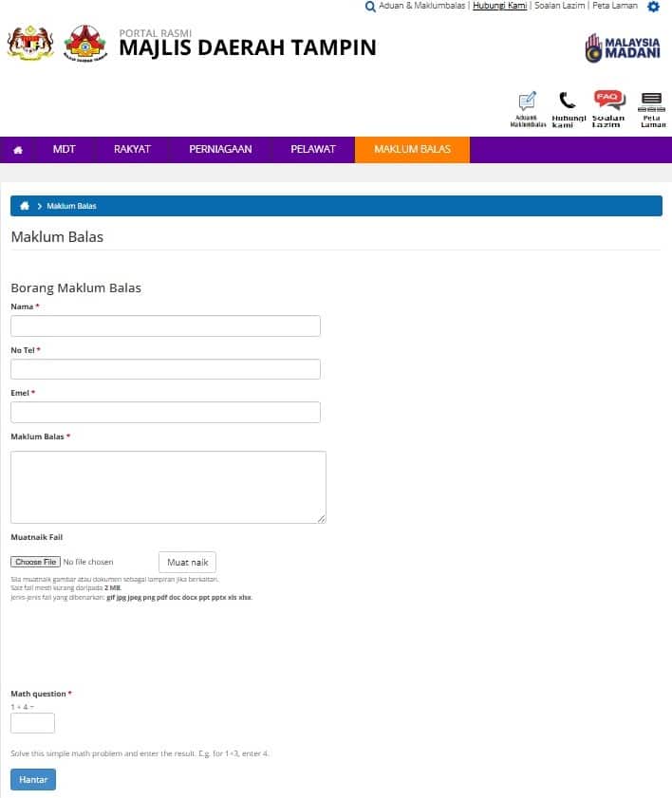
Task: Click the MAJLIS DAERAH TAMPIN site title
Action: (248, 47)
